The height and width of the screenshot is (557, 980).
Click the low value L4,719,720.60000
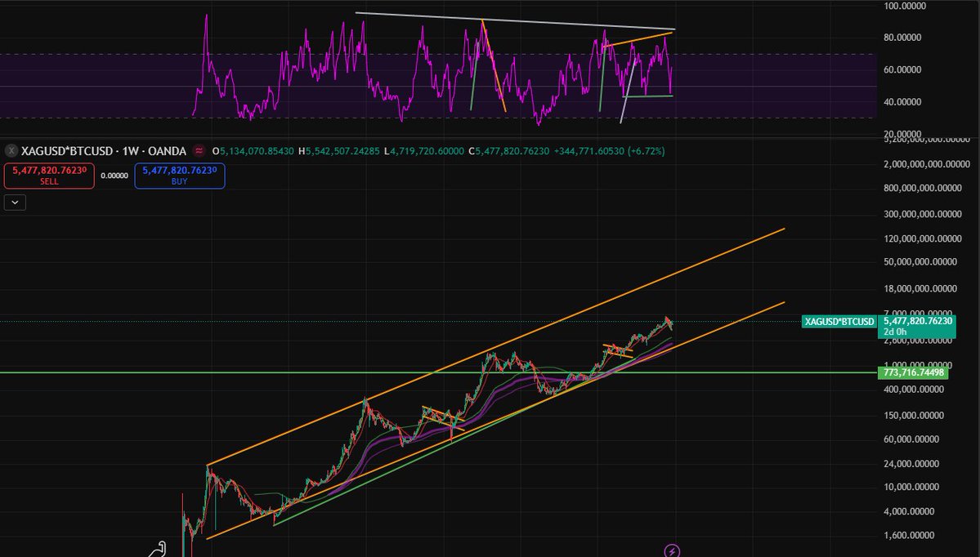tap(423, 151)
